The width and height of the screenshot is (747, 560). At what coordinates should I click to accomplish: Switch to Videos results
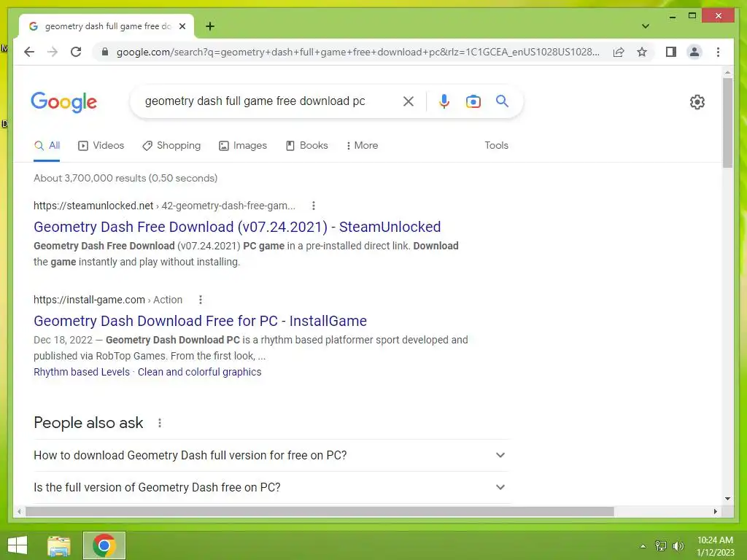tap(101, 146)
